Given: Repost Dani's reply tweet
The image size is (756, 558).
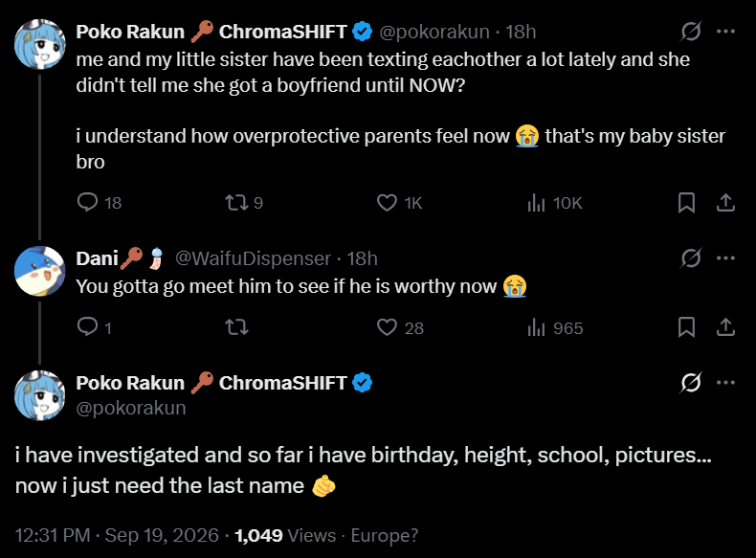Looking at the screenshot, I should click(x=236, y=327).
